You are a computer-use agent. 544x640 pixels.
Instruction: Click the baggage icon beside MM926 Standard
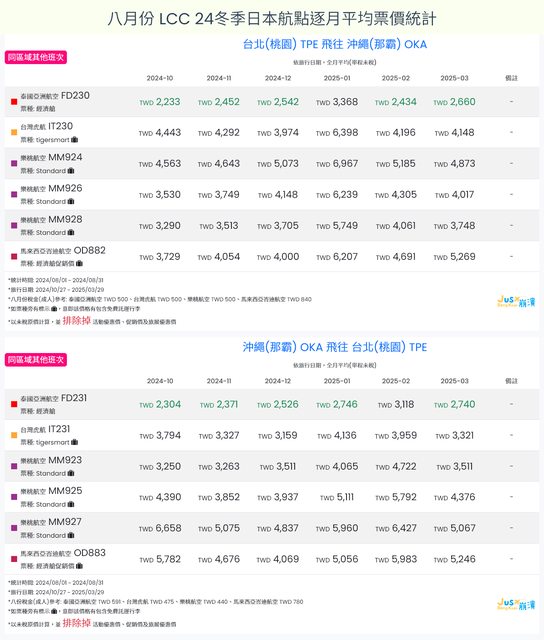pos(71,201)
